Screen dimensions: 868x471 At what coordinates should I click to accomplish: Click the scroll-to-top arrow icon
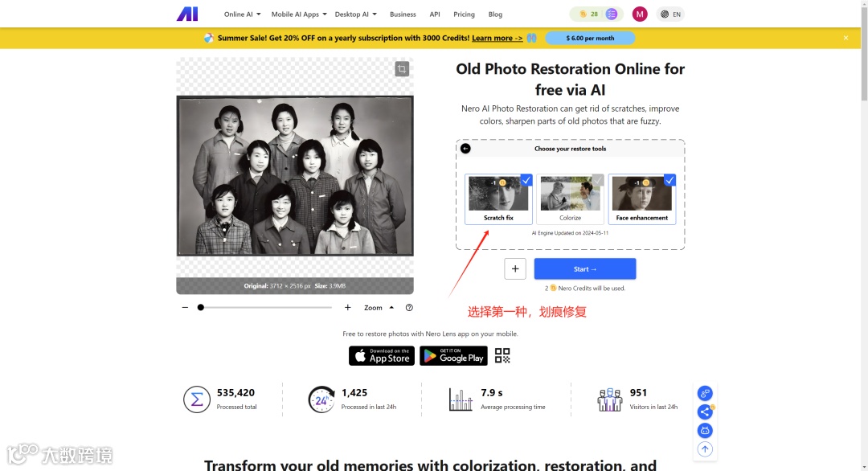coord(705,448)
